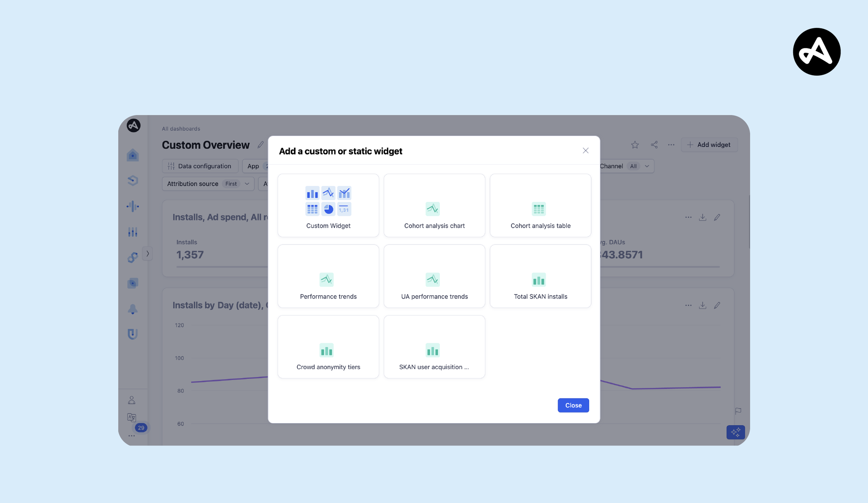Navigate to All dashboards breadcrumb
The image size is (868, 503).
pyautogui.click(x=181, y=128)
